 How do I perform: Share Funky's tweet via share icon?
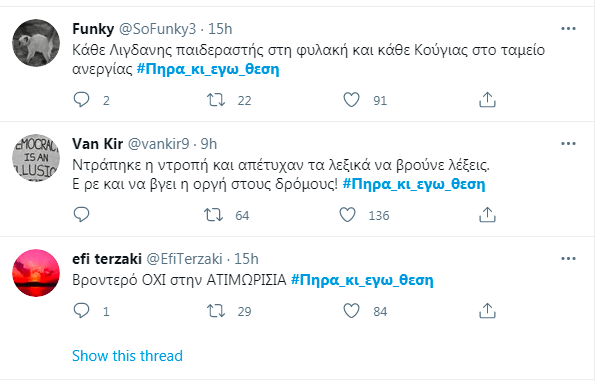tap(487, 100)
